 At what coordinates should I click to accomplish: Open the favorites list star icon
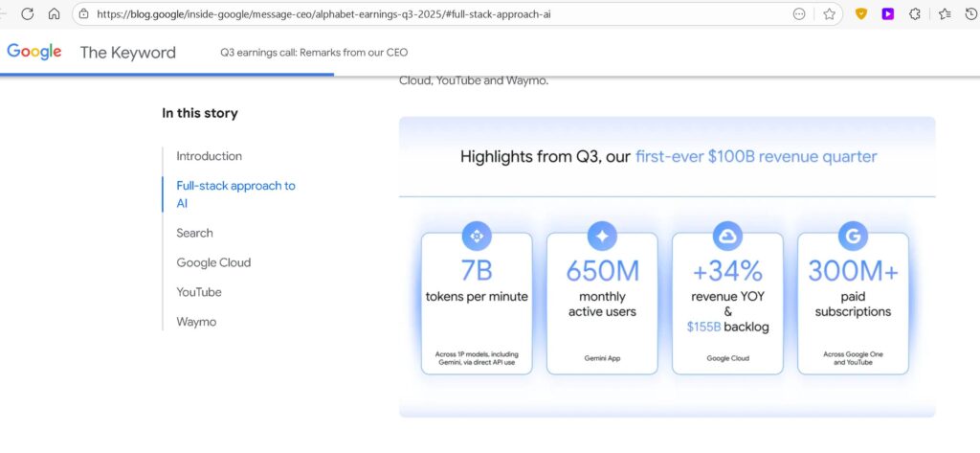coord(945,13)
